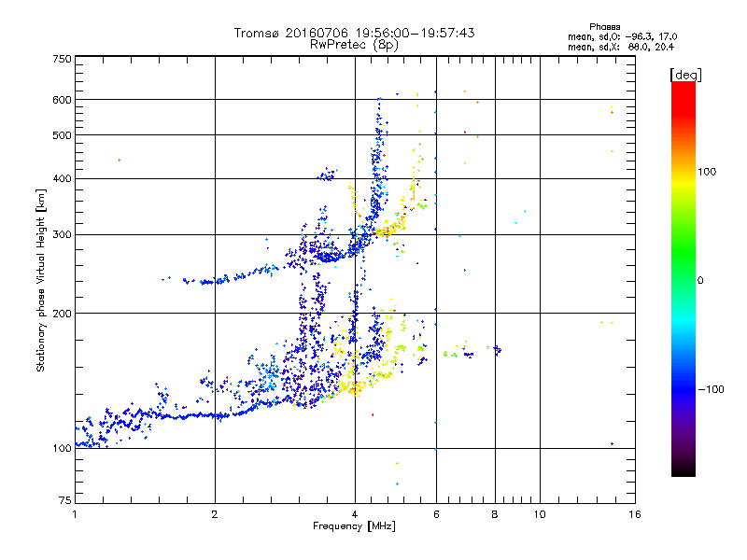Screen dimensions: 747x560
Task: Click the x-axis tick label "8"
Action: [495, 514]
